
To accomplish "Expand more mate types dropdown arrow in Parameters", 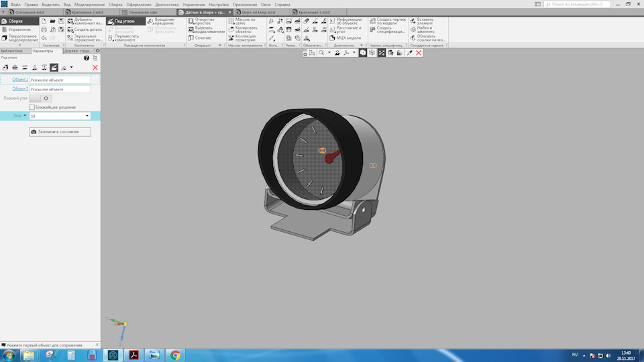I will [x=71, y=67].
